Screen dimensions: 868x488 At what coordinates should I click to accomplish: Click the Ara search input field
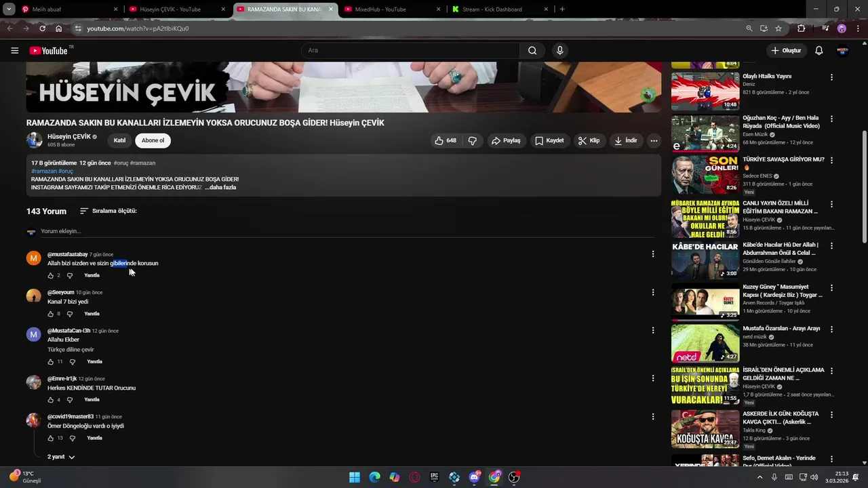[411, 51]
